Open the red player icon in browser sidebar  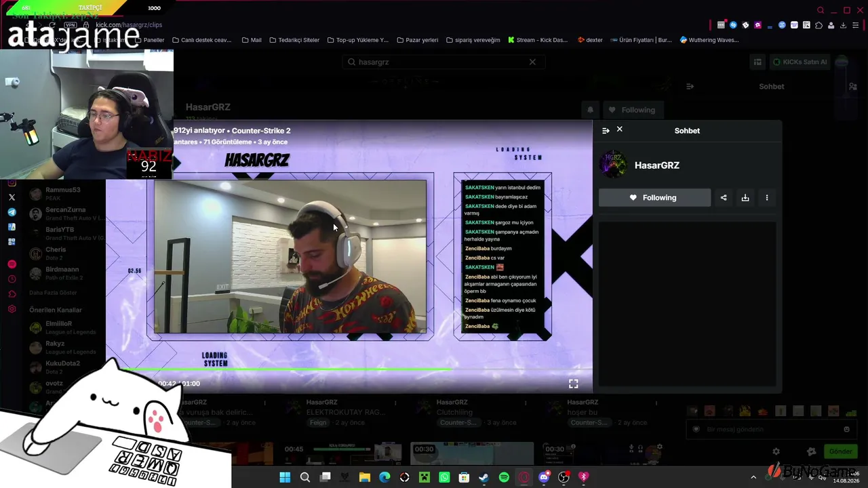point(12,264)
